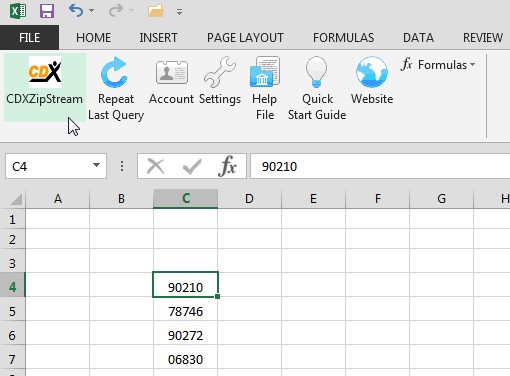Switch to the FORMULAS ribbon tab
This screenshot has width=510, height=376.
pyautogui.click(x=343, y=38)
